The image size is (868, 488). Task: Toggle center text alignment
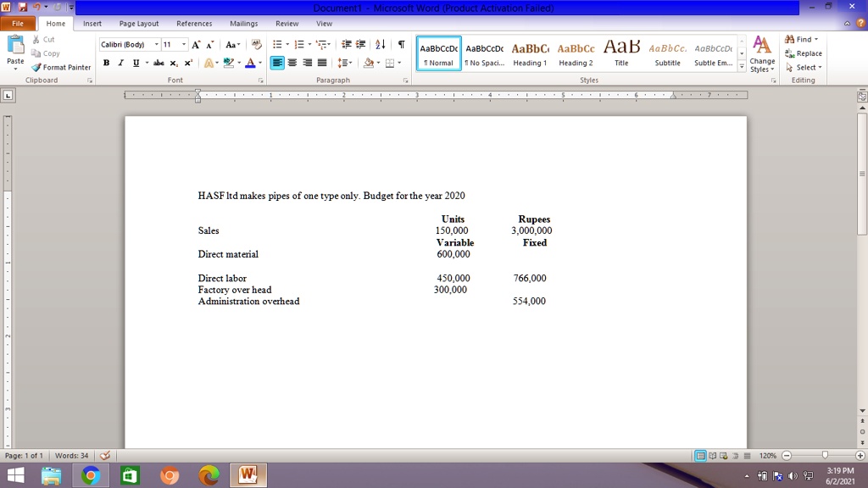click(x=291, y=63)
